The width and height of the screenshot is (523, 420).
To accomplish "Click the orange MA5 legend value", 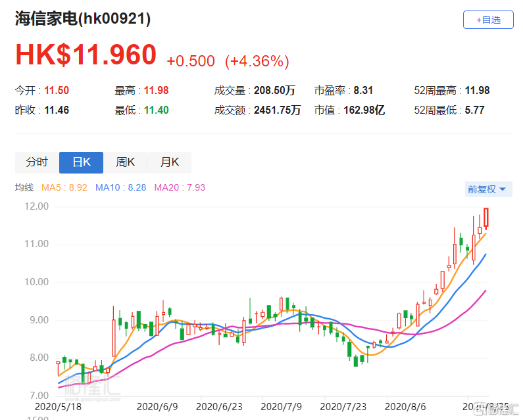I will (64, 188).
